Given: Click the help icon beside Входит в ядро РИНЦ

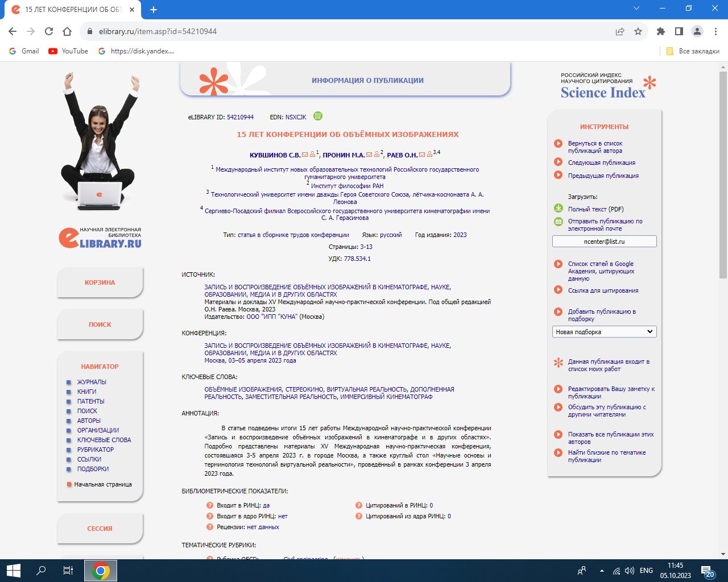Looking at the screenshot, I should tap(210, 516).
